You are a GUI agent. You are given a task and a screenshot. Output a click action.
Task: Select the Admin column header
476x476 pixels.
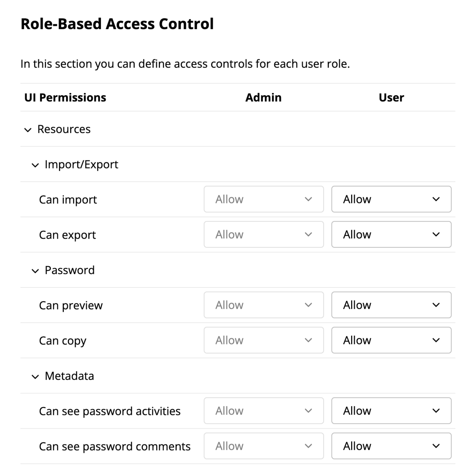(263, 97)
